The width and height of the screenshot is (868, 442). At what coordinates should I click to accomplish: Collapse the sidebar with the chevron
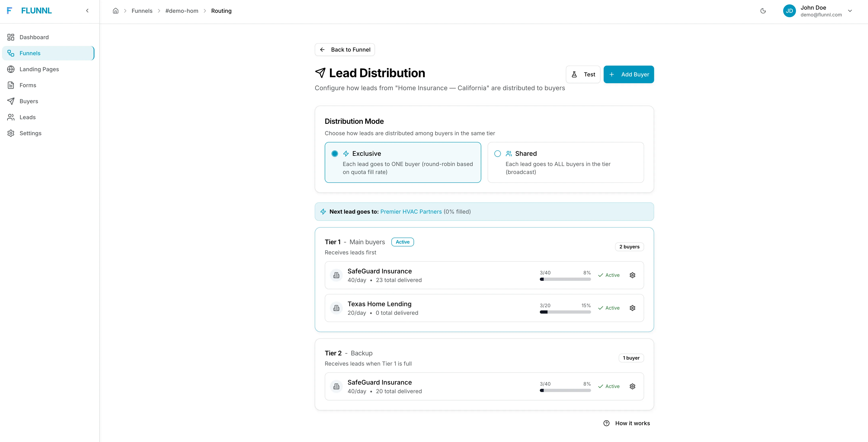pos(87,10)
